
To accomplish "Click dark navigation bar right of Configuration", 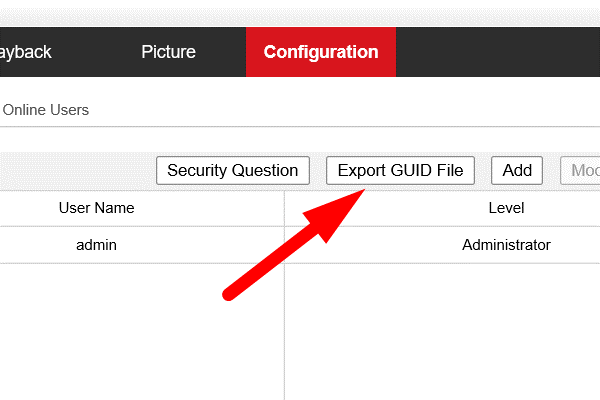I will pyautogui.click(x=497, y=52).
